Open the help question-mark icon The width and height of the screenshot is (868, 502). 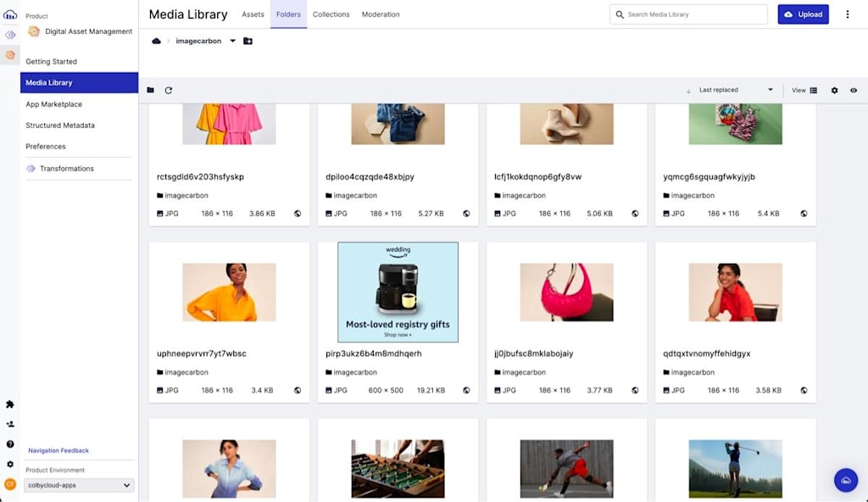[x=10, y=444]
